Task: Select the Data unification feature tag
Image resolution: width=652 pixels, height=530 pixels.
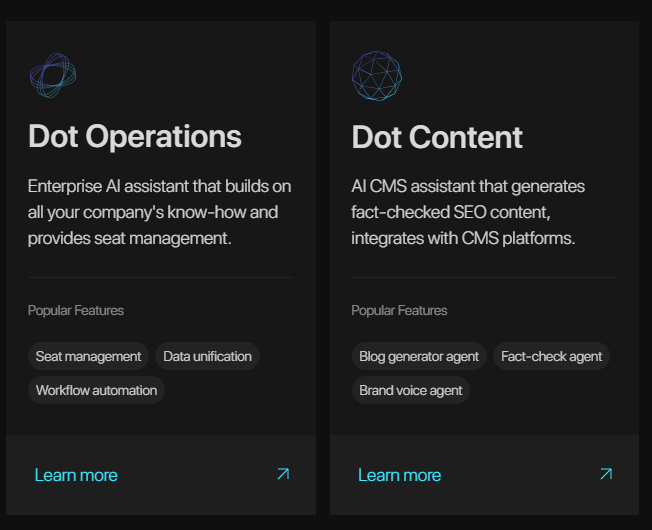Action: [x=208, y=356]
